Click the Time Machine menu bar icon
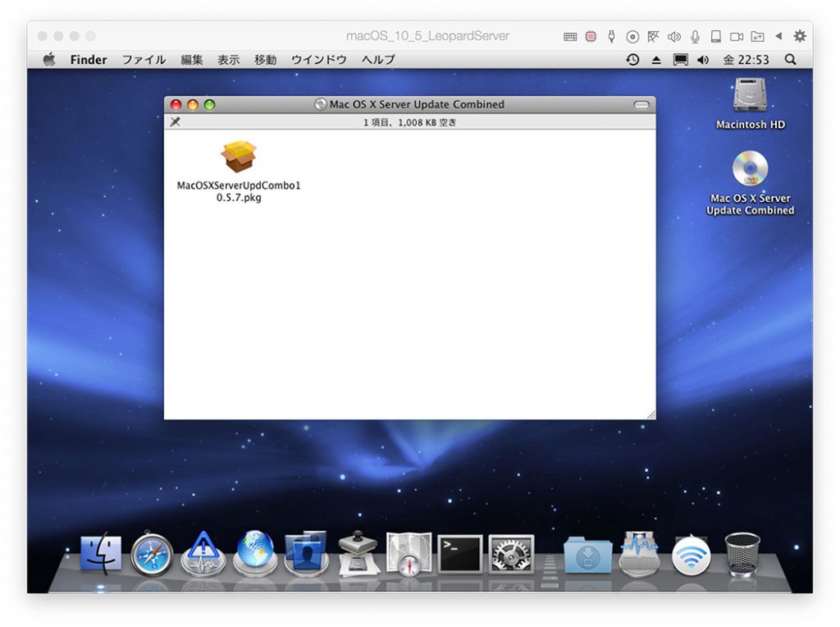This screenshot has height=627, width=840. tap(632, 59)
